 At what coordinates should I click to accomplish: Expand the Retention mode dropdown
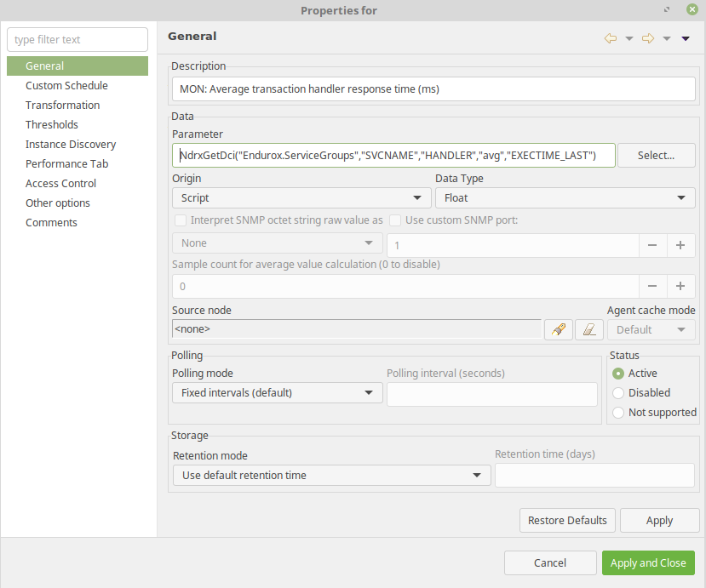pyautogui.click(x=332, y=475)
